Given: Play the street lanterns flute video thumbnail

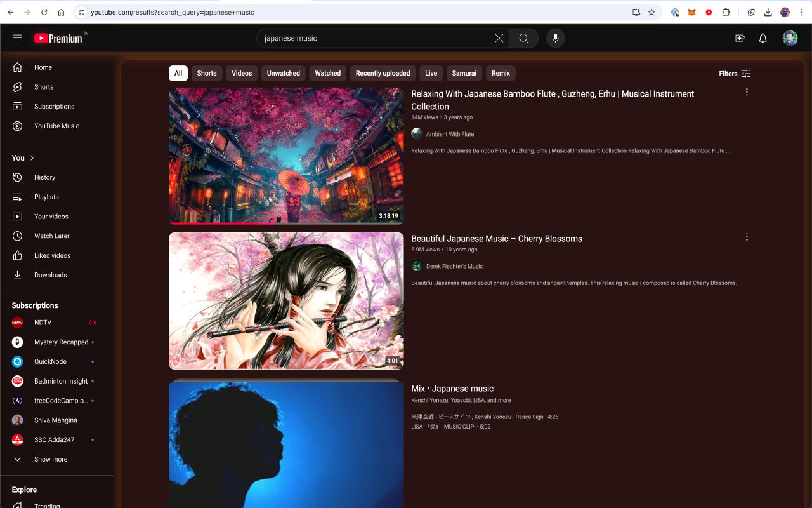Looking at the screenshot, I should [286, 156].
